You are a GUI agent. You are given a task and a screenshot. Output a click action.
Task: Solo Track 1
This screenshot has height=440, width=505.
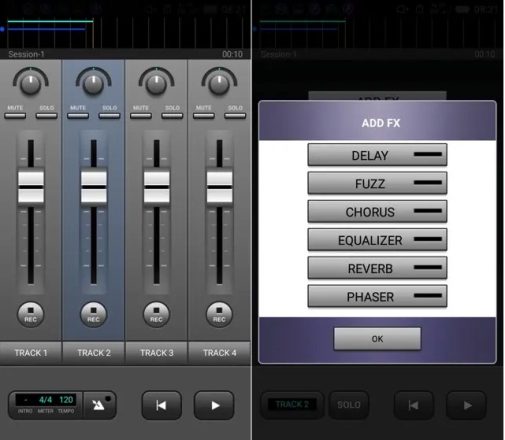[x=47, y=116]
